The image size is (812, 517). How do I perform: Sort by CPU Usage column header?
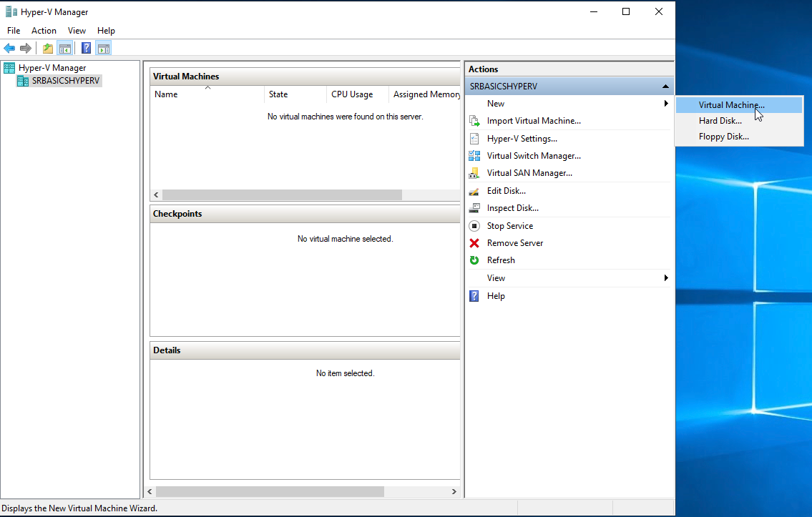357,94
